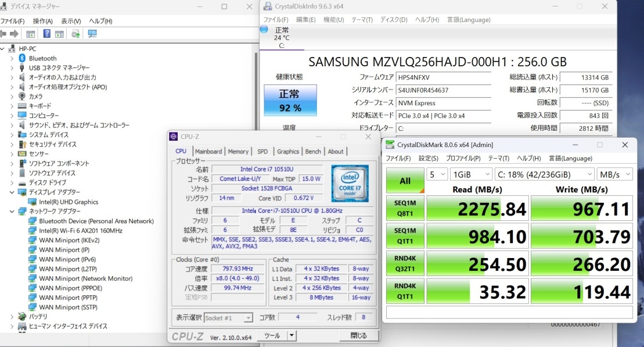644x347 pixels.
Task: Click the empty comment box below CrystalDiskMark results
Action: [509, 312]
